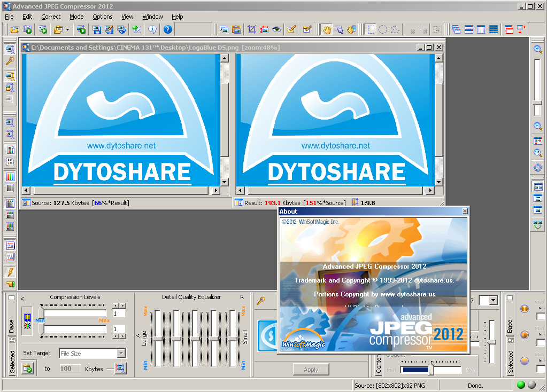Click the upper compression level value field
The image size is (547, 392).
(x=119, y=313)
